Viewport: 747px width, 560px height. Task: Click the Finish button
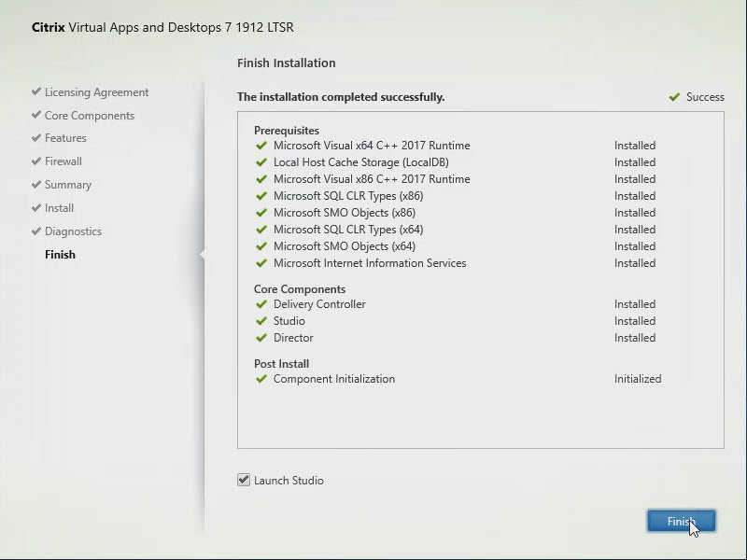point(682,521)
